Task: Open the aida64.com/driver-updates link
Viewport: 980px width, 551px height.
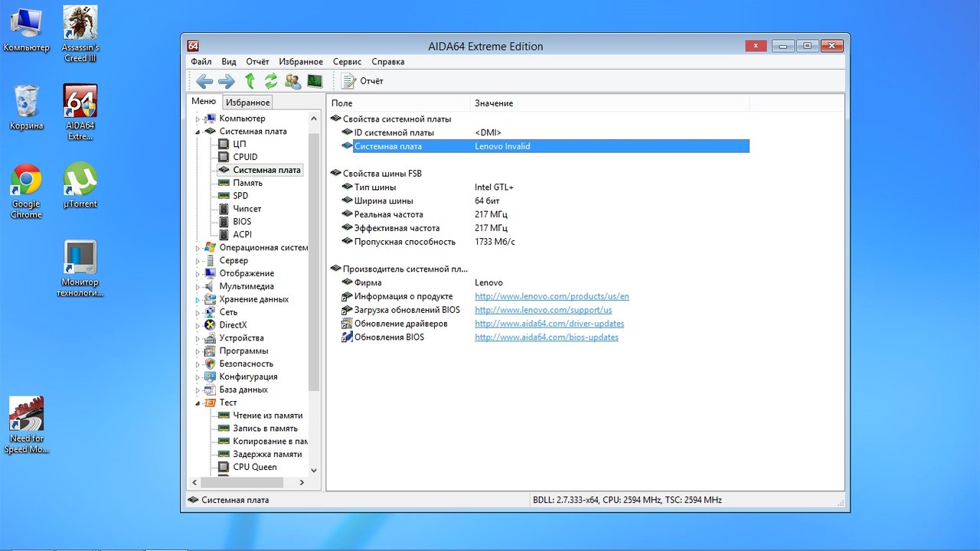Action: tap(549, 324)
